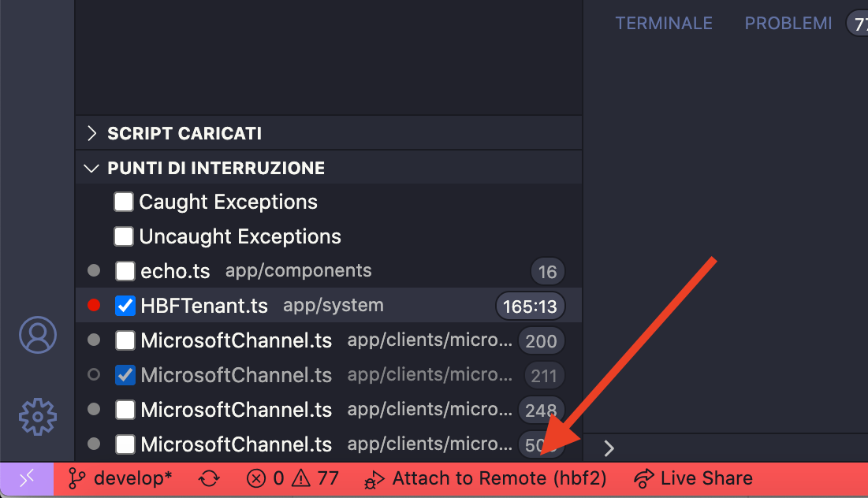Viewport: 868px width, 498px height.
Task: Enable the echo.ts breakpoint checkbox
Action: click(125, 271)
